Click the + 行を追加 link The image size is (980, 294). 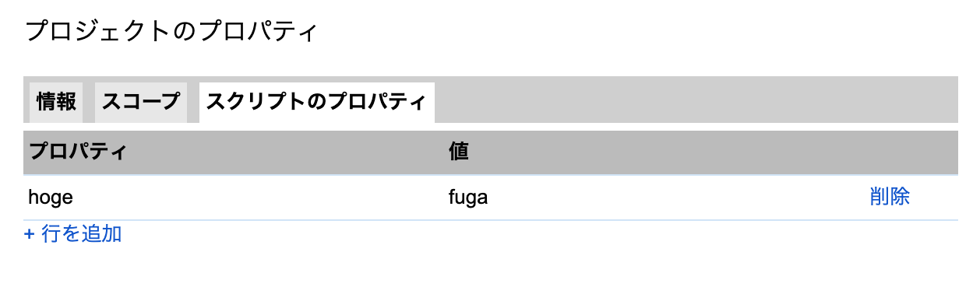(x=73, y=233)
